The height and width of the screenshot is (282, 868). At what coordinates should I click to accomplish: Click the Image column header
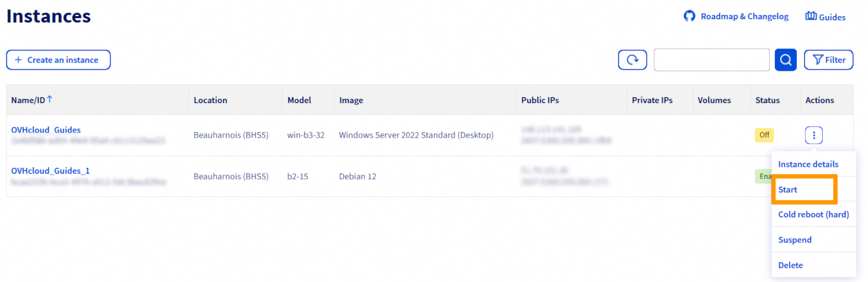coord(351,100)
